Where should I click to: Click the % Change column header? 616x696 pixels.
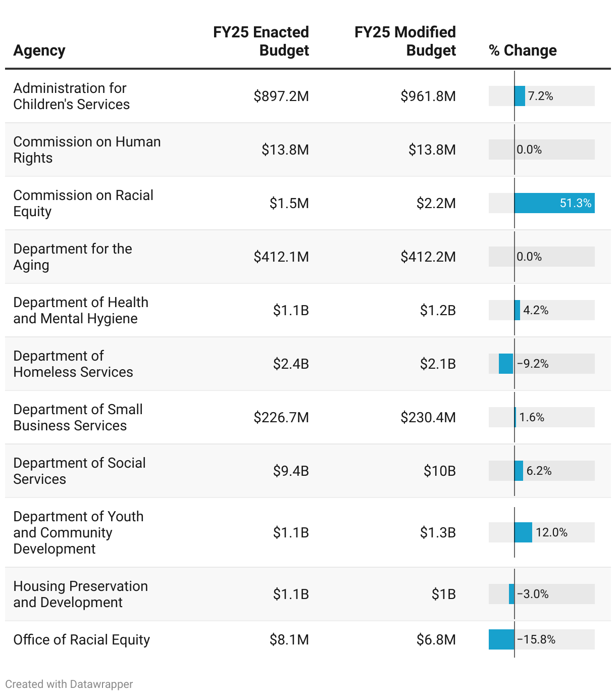point(523,51)
